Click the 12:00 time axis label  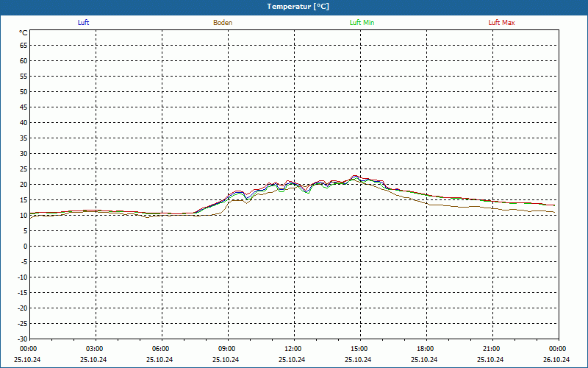[293, 349]
